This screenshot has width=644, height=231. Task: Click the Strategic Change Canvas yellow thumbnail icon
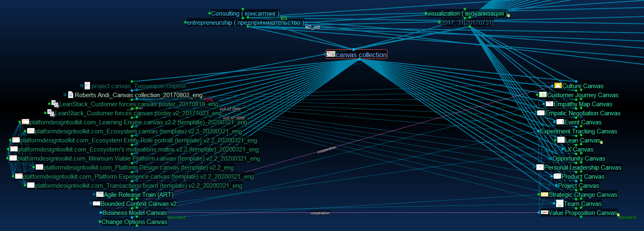click(x=544, y=194)
